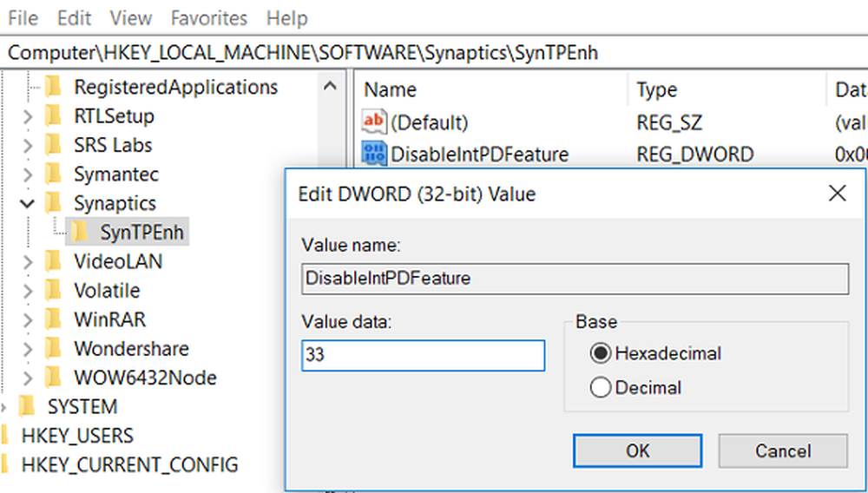
Task: Click the Value name field
Action: click(x=575, y=279)
